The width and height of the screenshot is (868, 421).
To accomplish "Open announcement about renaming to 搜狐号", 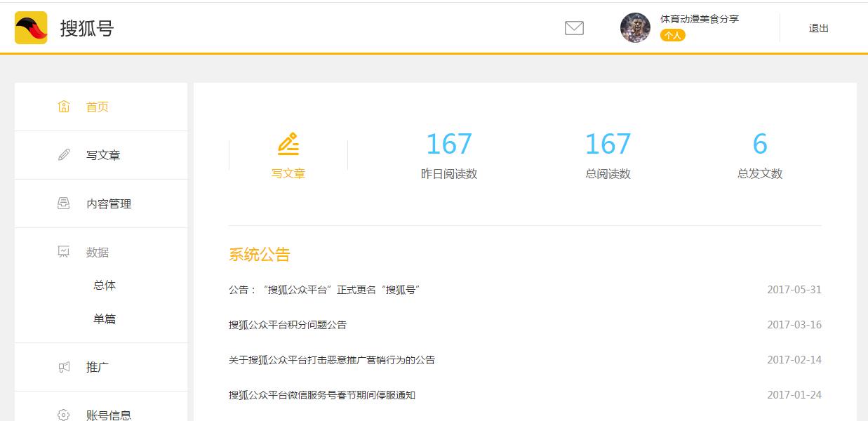I will [x=324, y=290].
